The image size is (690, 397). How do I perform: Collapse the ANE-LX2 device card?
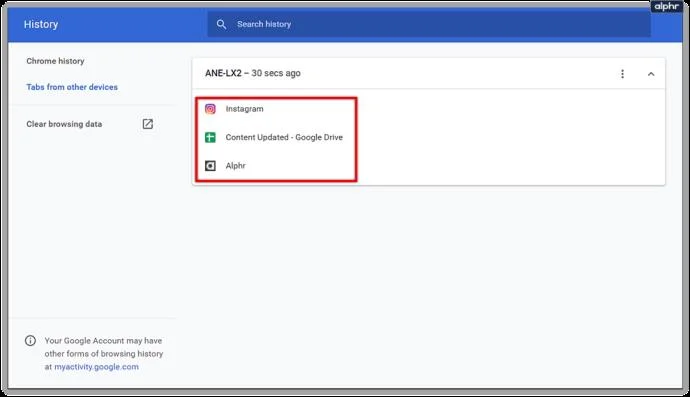click(x=651, y=74)
